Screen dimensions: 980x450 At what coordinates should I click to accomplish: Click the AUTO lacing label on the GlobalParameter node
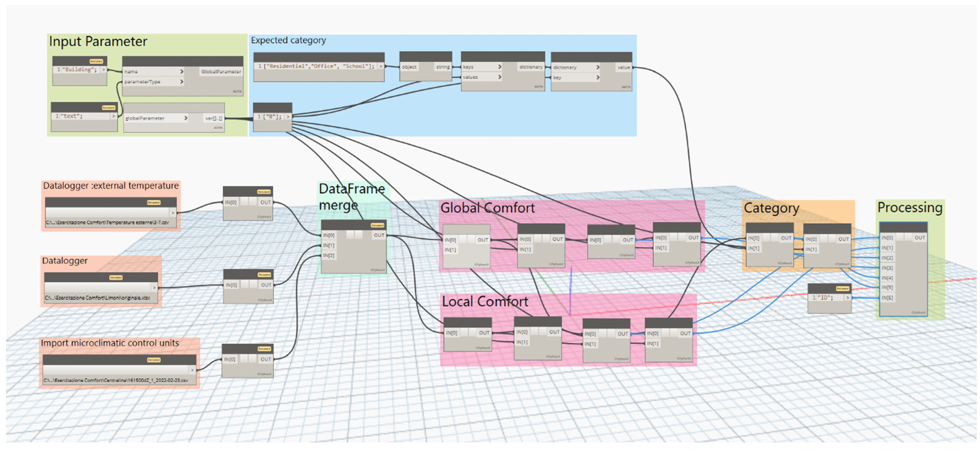tap(237, 91)
